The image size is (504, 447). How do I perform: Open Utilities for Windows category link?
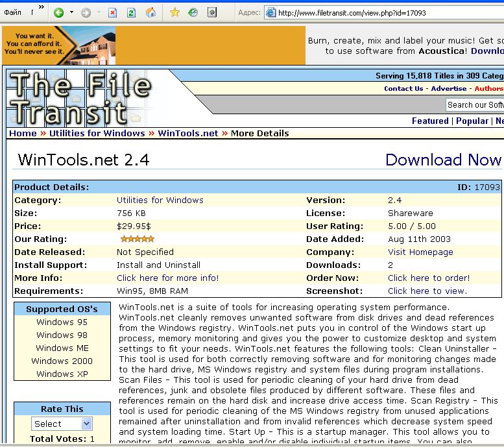pos(160,200)
